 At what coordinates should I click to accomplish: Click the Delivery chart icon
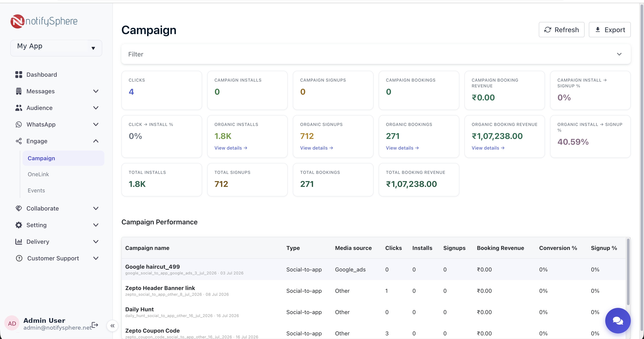click(x=19, y=241)
